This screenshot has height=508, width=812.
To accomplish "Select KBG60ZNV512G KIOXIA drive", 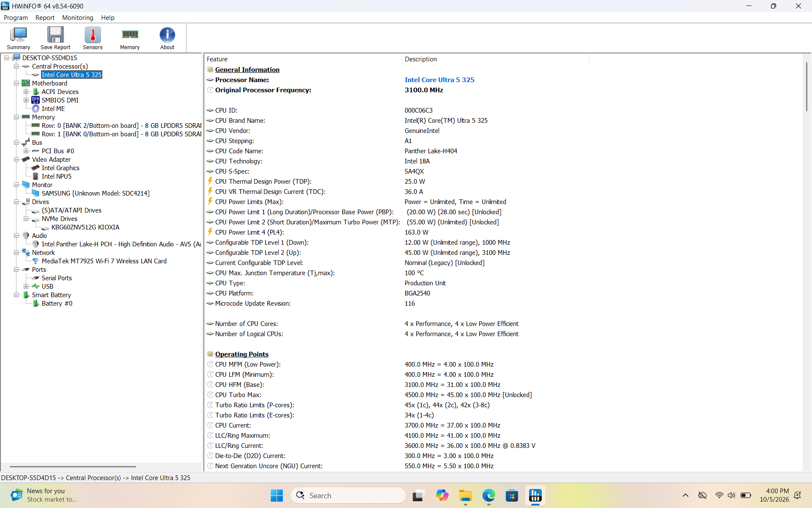I will 85,227.
